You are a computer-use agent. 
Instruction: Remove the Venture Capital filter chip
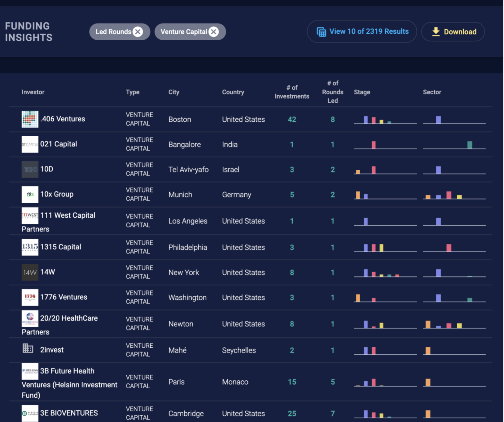coord(214,32)
